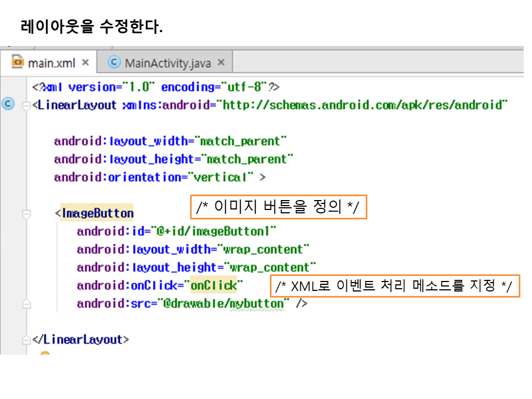Click the related class gutter icon beside LinearLayout

pyautogui.click(x=8, y=104)
